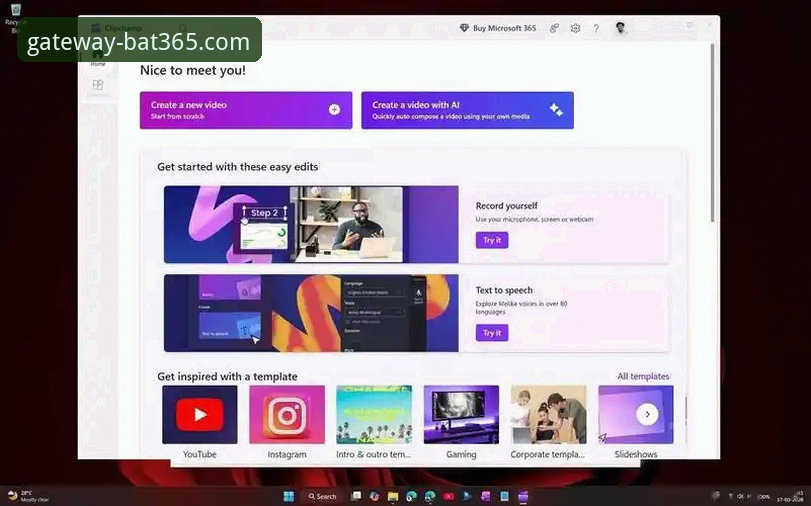Click Try it under Record yourself
Viewport: 811px width, 506px height.
pos(491,240)
